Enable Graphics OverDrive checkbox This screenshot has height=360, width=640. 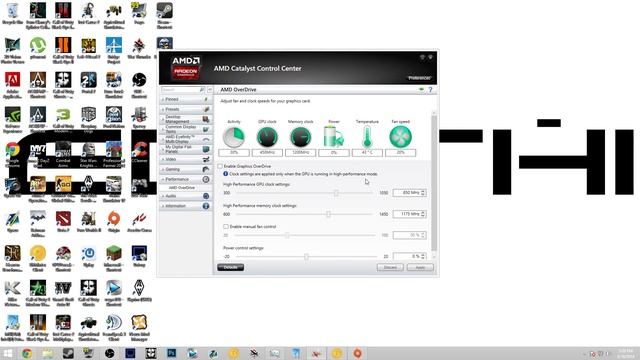(x=220, y=166)
